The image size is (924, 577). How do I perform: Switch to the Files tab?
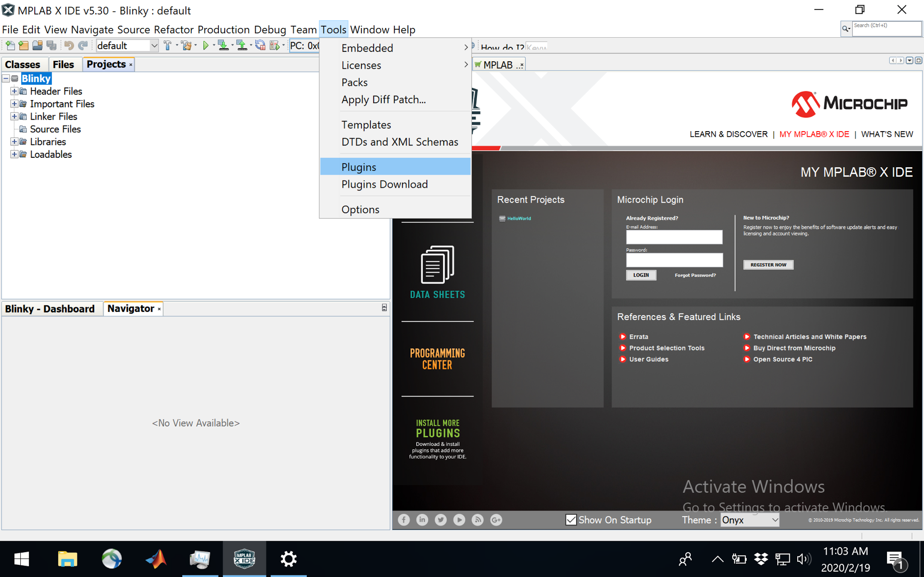tap(63, 65)
